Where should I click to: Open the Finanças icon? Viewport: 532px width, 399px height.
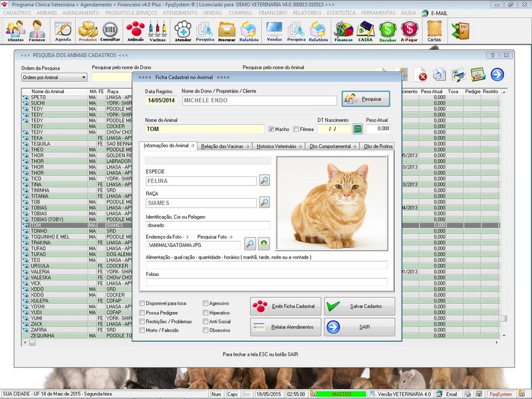(x=343, y=31)
